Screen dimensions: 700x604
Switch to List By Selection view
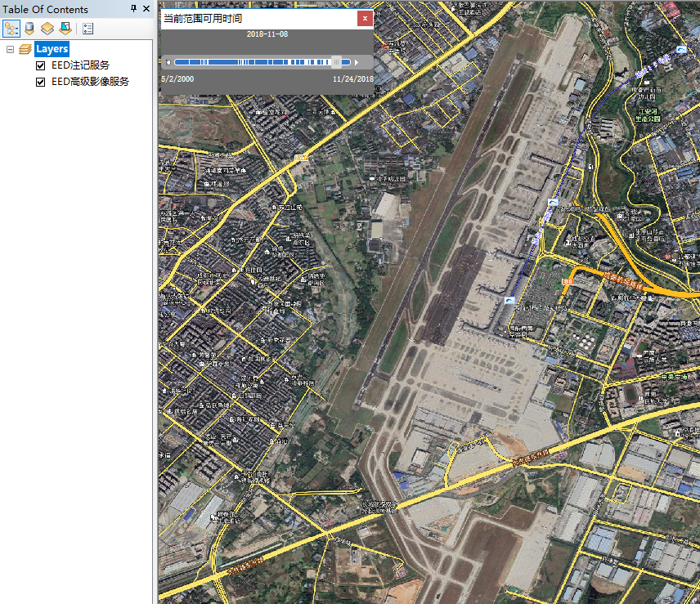[64, 29]
